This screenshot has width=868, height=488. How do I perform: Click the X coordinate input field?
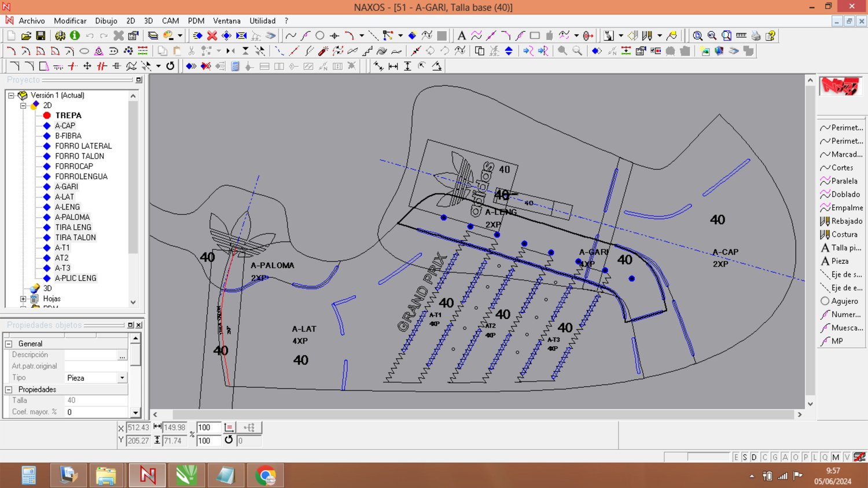[138, 427]
